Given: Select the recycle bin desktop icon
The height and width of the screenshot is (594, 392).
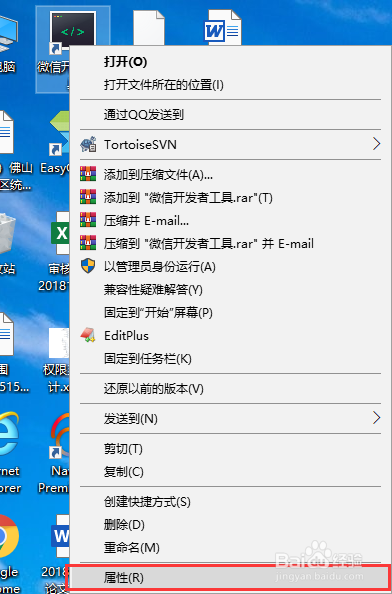Looking at the screenshot, I should [x=7, y=234].
